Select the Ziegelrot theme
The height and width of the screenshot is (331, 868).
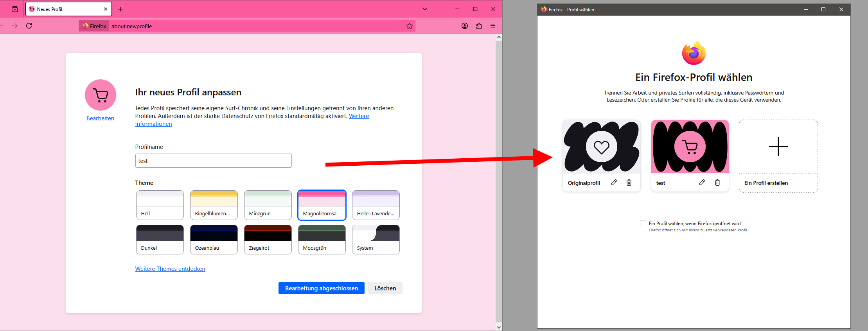[268, 240]
